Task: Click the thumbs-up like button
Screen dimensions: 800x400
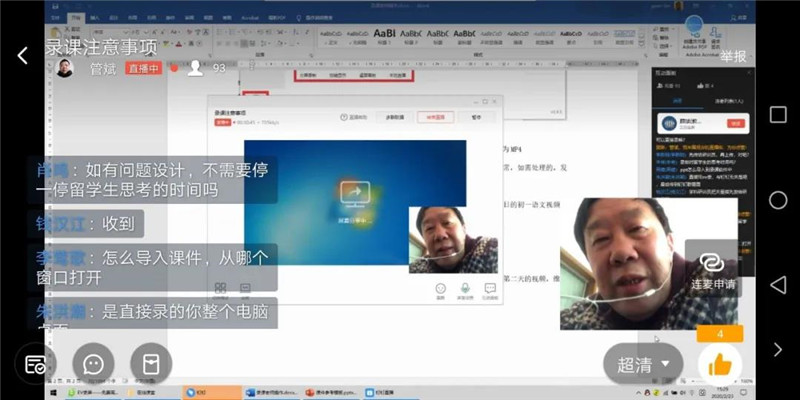Action: point(719,363)
